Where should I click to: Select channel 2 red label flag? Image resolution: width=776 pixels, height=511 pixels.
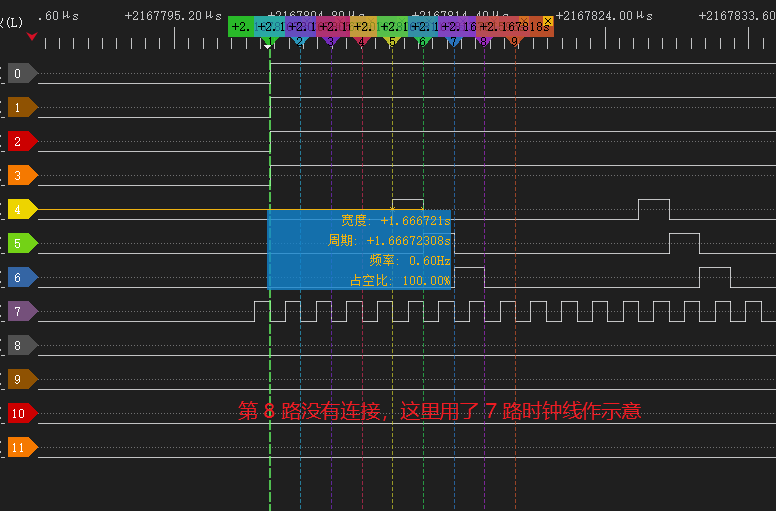(x=22, y=141)
